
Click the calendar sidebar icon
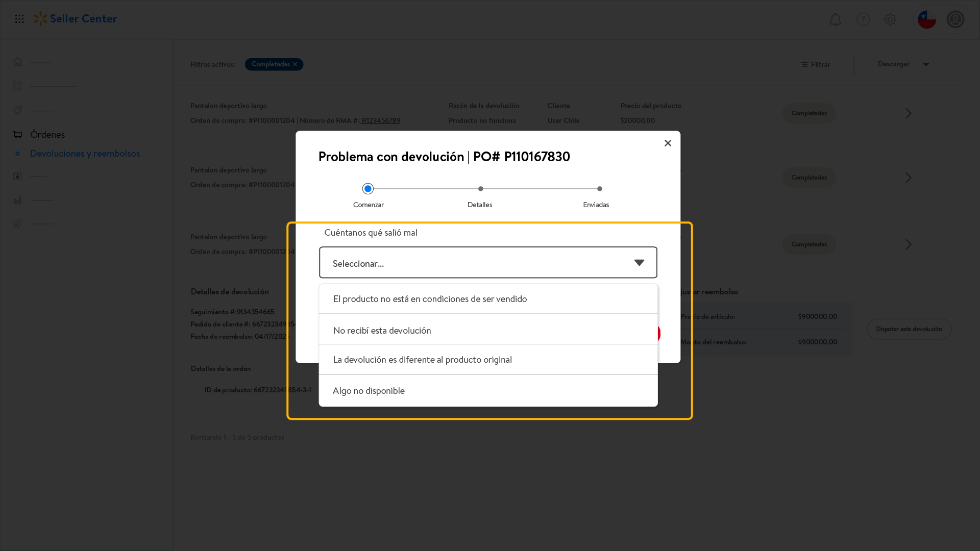(x=18, y=176)
